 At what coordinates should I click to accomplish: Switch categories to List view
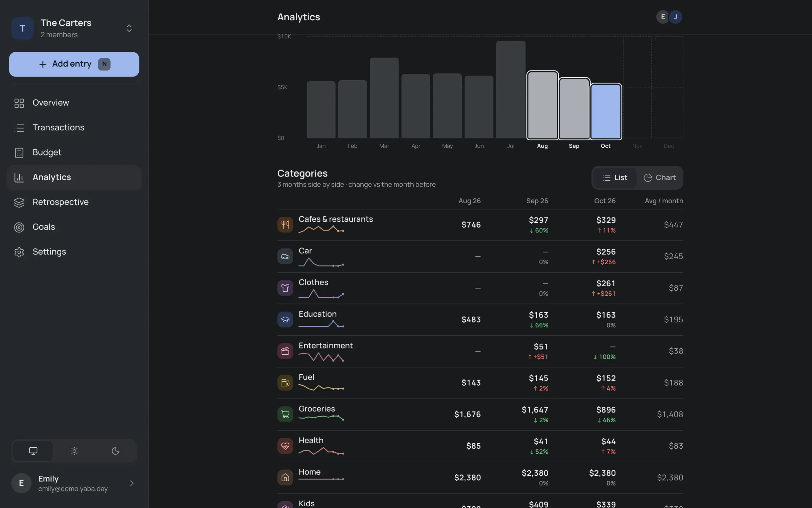615,178
